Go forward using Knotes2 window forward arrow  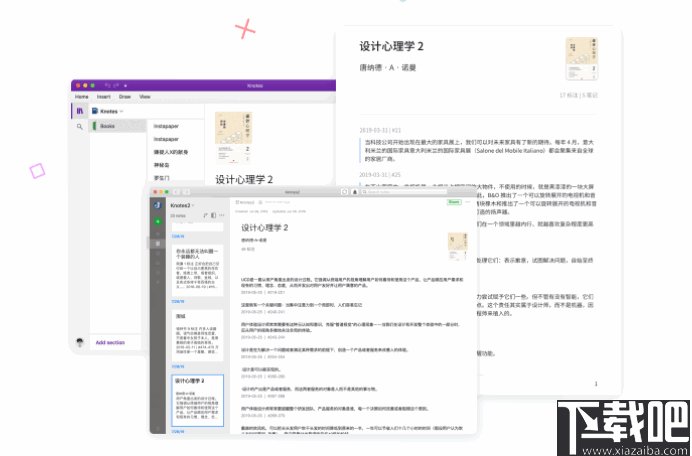point(186,192)
